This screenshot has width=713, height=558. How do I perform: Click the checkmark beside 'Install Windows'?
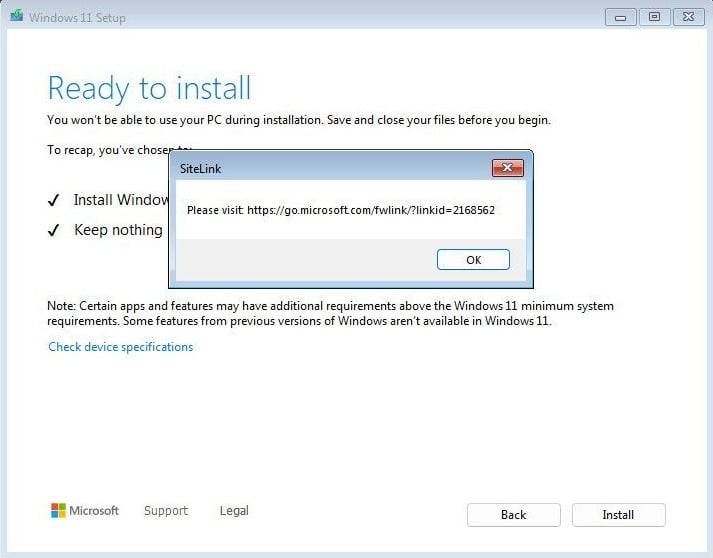[54, 200]
